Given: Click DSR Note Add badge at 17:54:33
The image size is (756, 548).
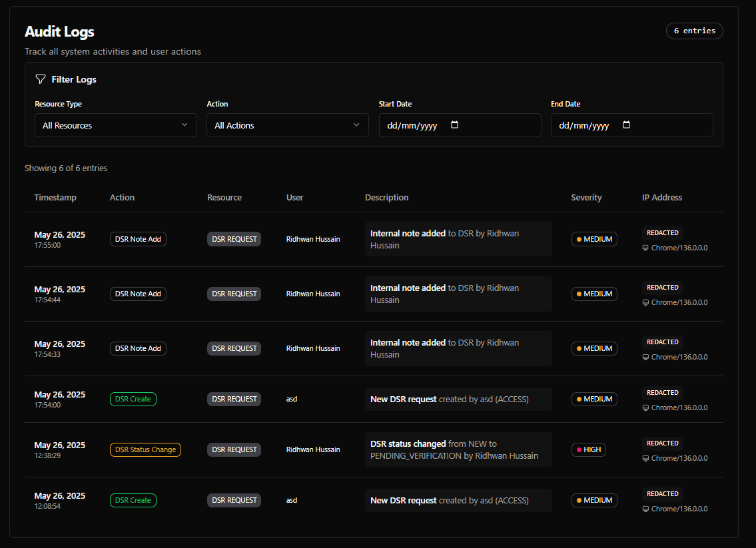Looking at the screenshot, I should point(138,348).
